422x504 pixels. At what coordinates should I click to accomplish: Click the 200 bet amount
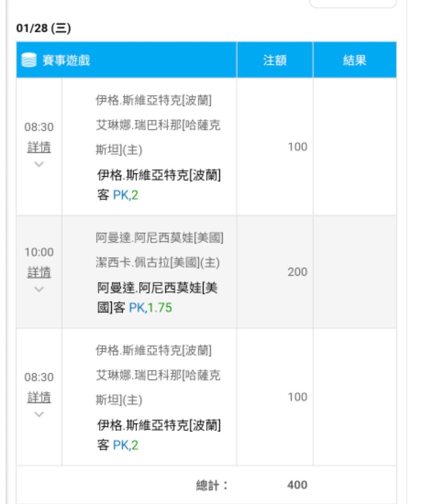(297, 272)
